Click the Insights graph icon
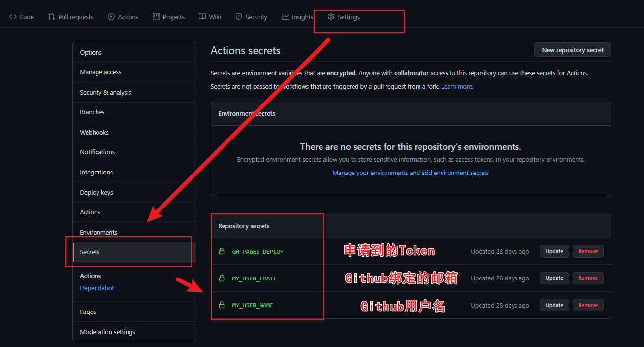Screen dimensions: 644x347 pos(285,17)
